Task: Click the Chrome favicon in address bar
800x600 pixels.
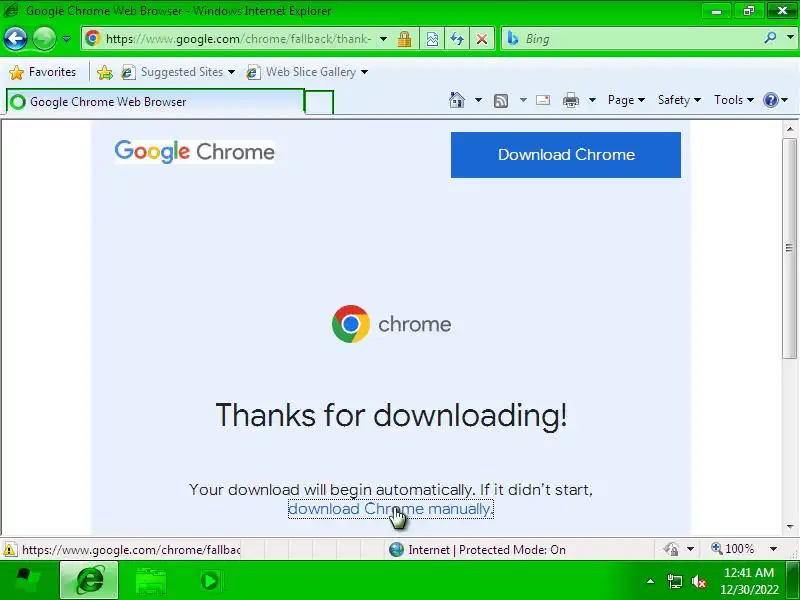Action: 93,38
